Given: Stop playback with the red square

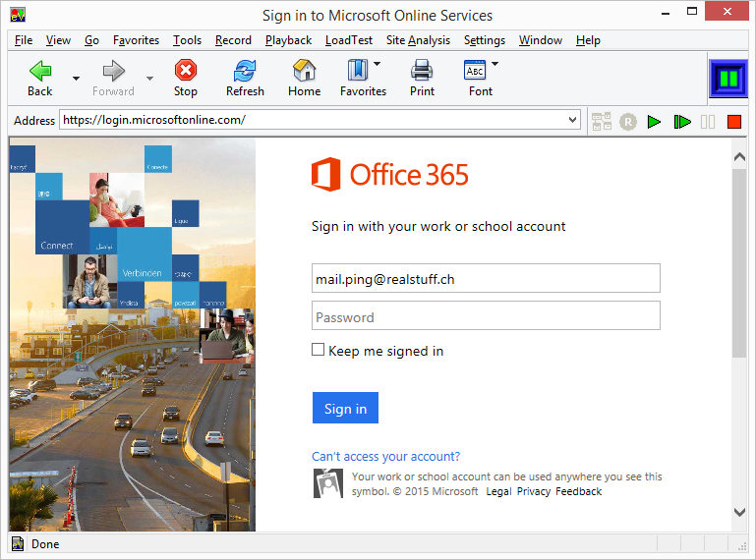Looking at the screenshot, I should pyautogui.click(x=733, y=122).
